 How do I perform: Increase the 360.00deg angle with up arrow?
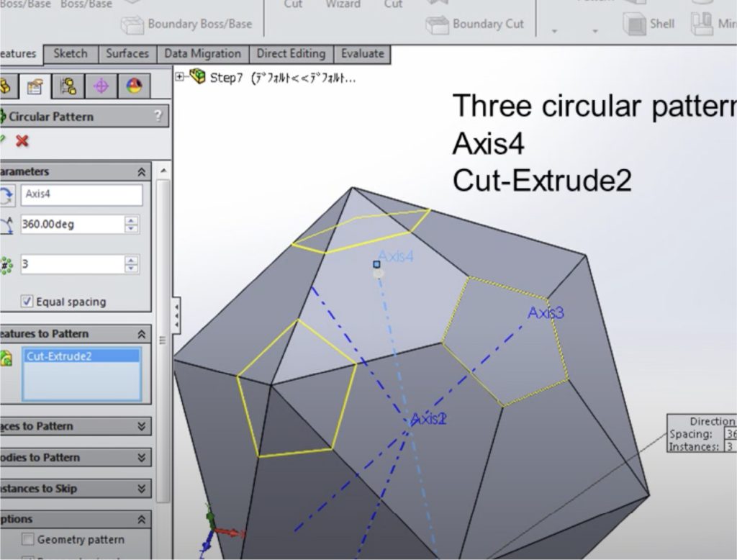[x=132, y=220]
